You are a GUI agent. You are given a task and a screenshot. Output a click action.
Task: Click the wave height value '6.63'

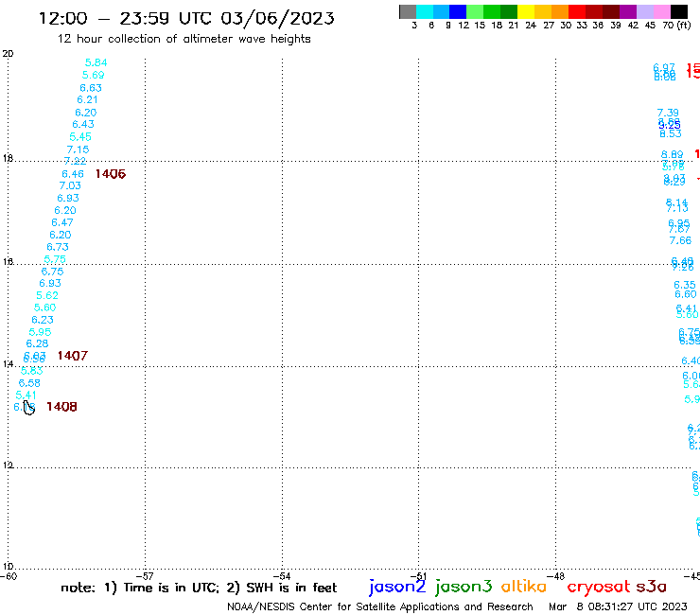click(91, 88)
